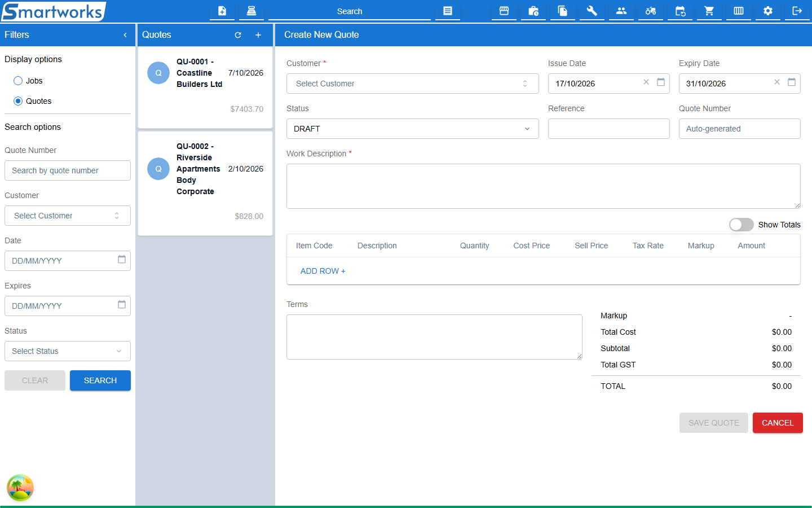This screenshot has height=508, width=812.
Task: Click ADD ROW + link
Action: (323, 271)
